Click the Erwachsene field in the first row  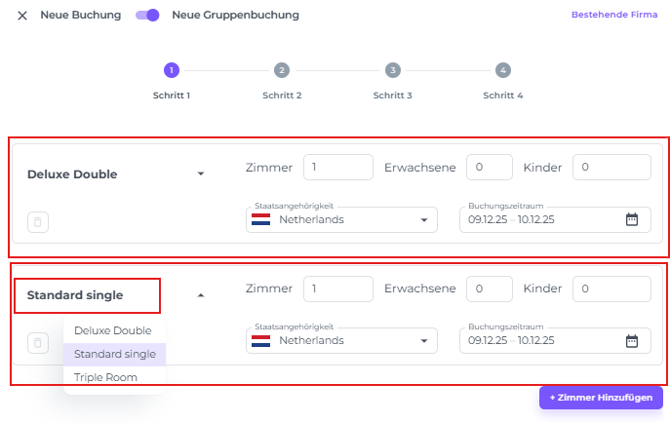[x=489, y=168]
